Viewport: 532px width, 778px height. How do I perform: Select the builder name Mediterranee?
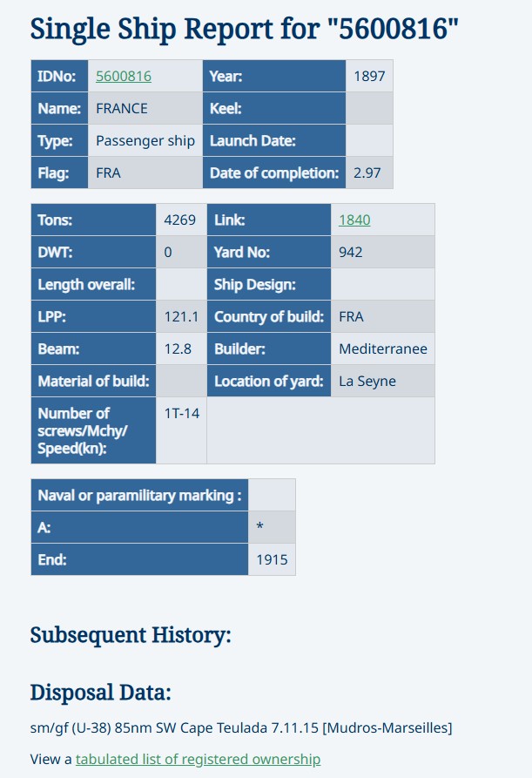coord(383,349)
